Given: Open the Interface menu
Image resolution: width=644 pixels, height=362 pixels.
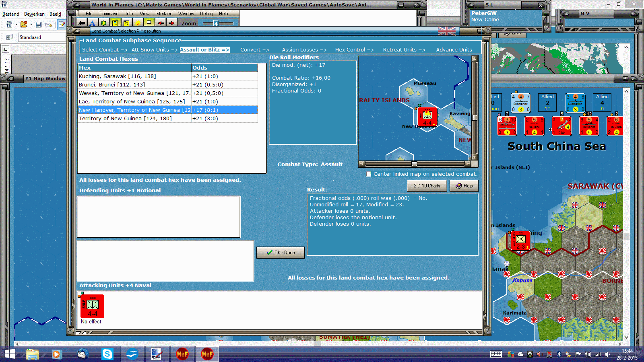Looking at the screenshot, I should point(164,14).
